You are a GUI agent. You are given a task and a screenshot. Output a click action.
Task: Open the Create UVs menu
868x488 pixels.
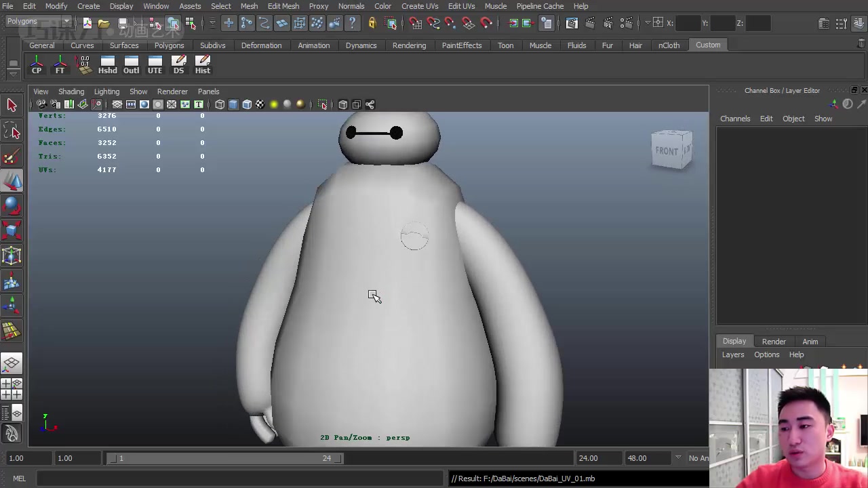click(420, 6)
